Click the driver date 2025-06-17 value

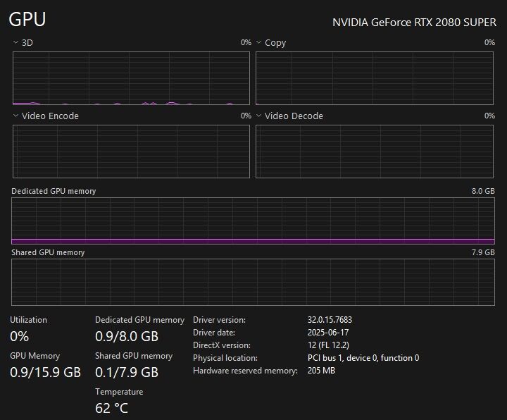[x=328, y=333]
